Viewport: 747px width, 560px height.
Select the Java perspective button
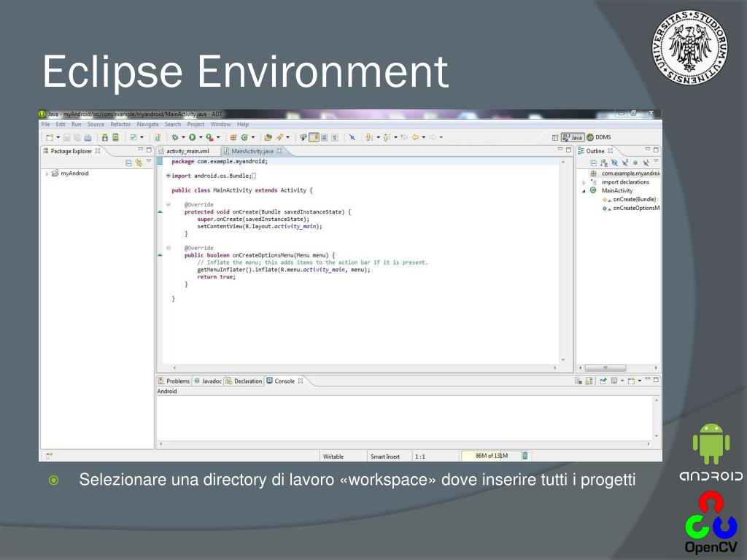(573, 137)
